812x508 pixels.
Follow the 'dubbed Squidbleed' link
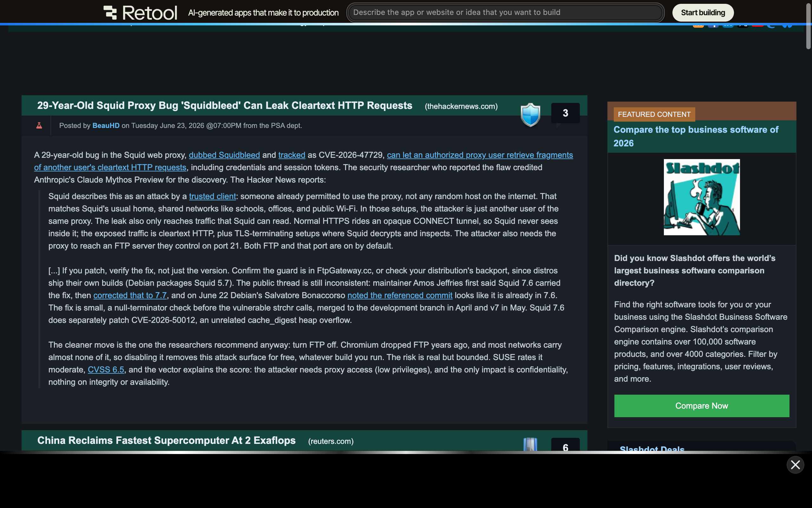(x=224, y=155)
